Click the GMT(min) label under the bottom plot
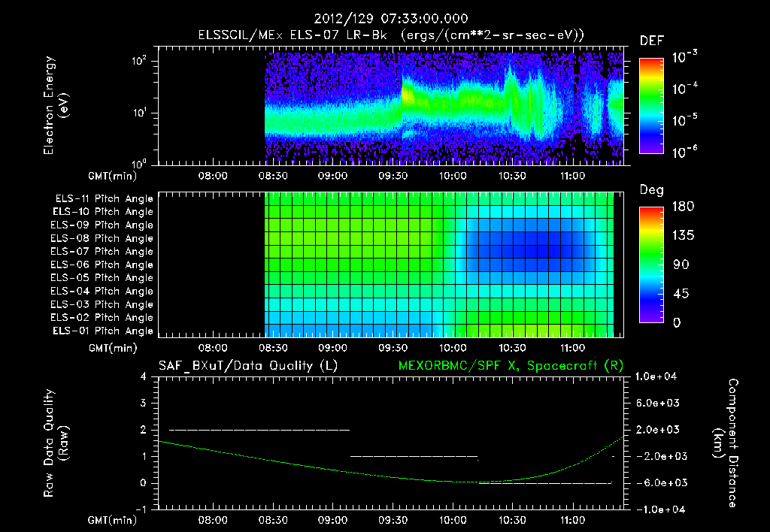The height and width of the screenshot is (532, 770). click(x=113, y=521)
